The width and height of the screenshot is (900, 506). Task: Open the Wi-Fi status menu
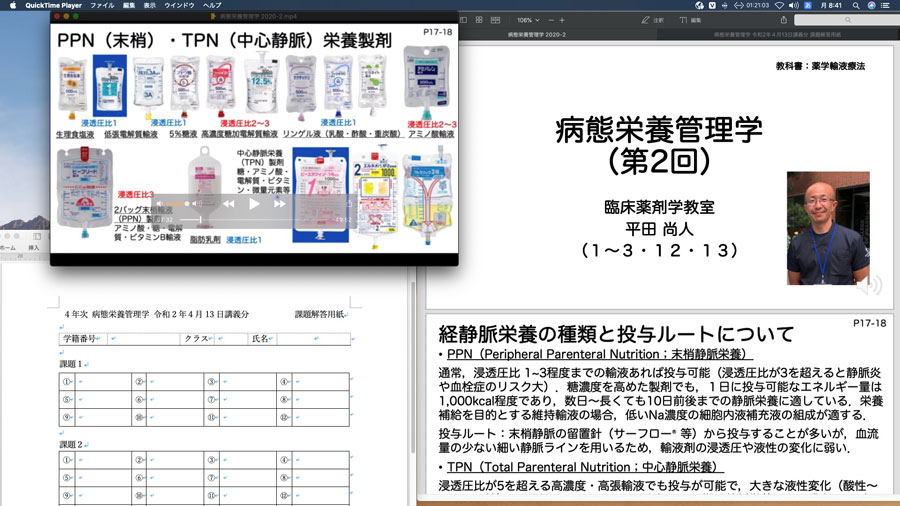[779, 5]
